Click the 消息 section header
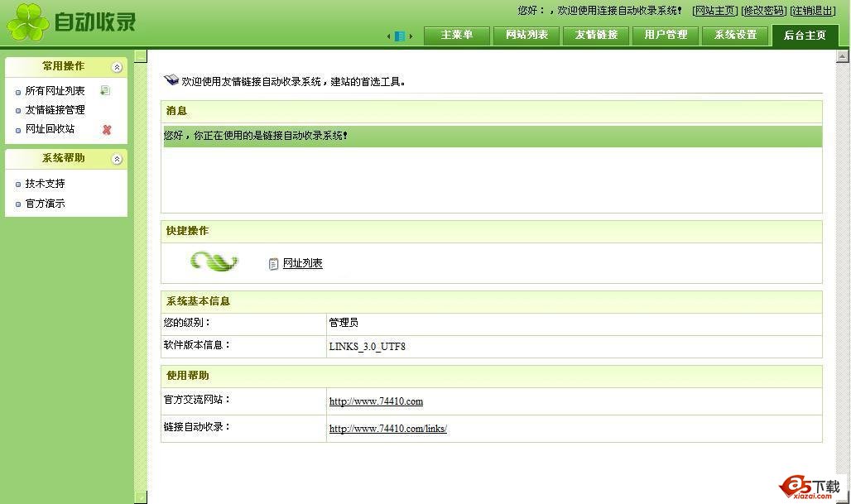The width and height of the screenshot is (851, 504). (x=492, y=112)
